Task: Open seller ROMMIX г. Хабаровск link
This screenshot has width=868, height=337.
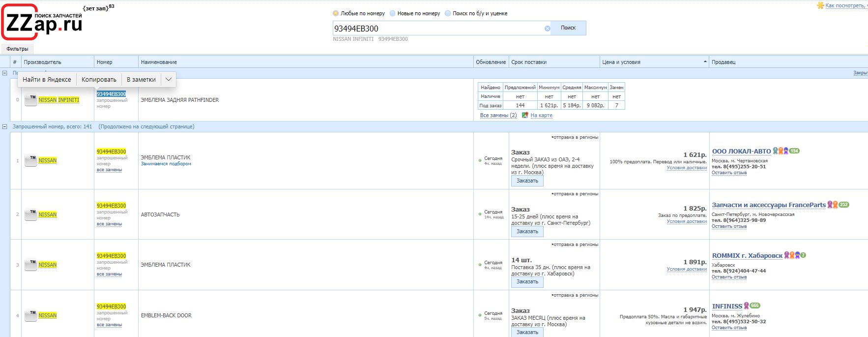Action: click(x=747, y=255)
